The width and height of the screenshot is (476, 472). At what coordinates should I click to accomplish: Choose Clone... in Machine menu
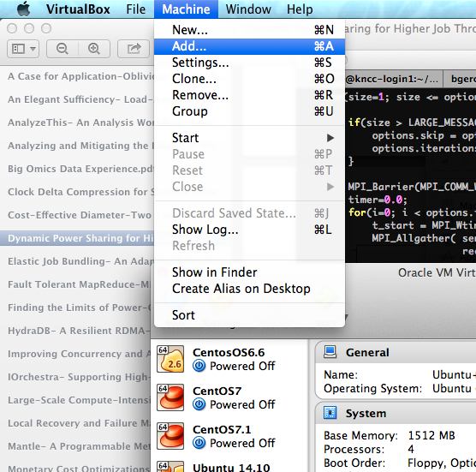(x=249, y=79)
